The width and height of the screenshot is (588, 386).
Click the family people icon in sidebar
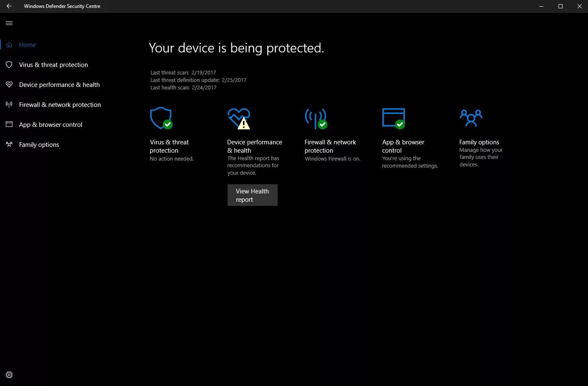(x=9, y=144)
